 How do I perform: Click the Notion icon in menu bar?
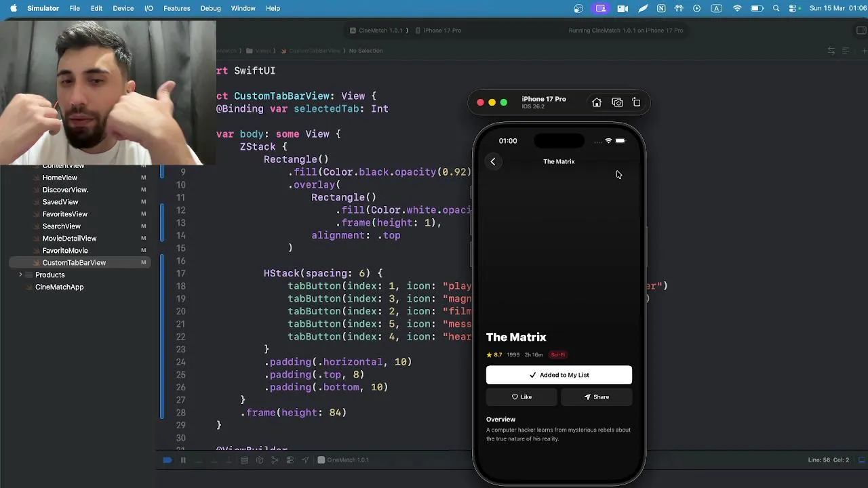click(x=661, y=8)
